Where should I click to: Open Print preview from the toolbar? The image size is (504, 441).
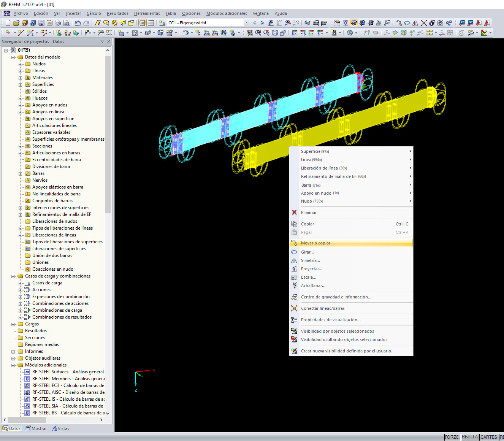click(x=66, y=23)
